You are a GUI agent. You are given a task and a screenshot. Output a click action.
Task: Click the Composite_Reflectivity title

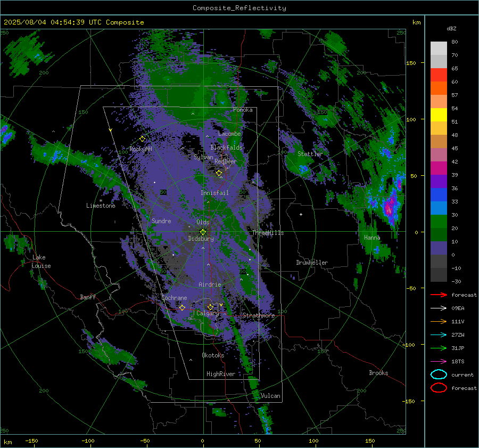pos(240,8)
